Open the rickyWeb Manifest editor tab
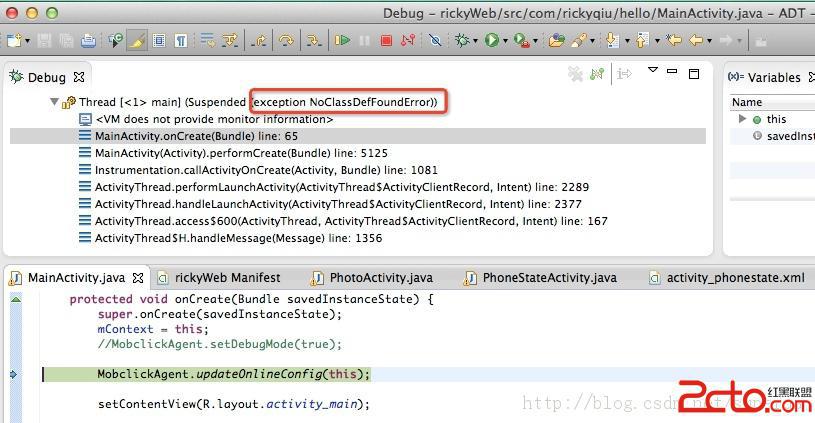The height and width of the screenshot is (423, 815). point(219,278)
